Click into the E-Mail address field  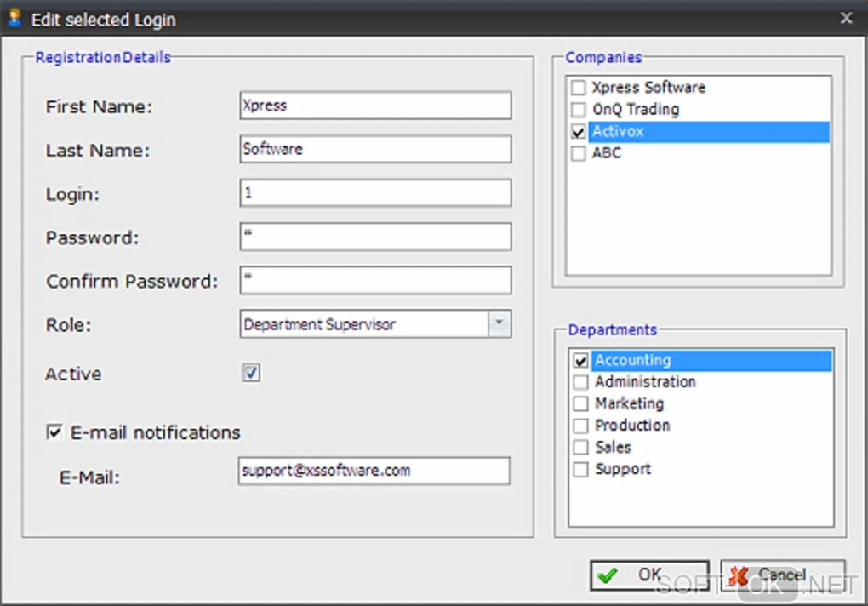coord(374,471)
